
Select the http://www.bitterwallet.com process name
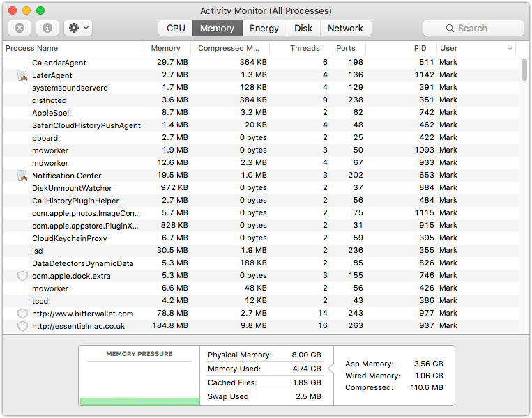(82, 313)
